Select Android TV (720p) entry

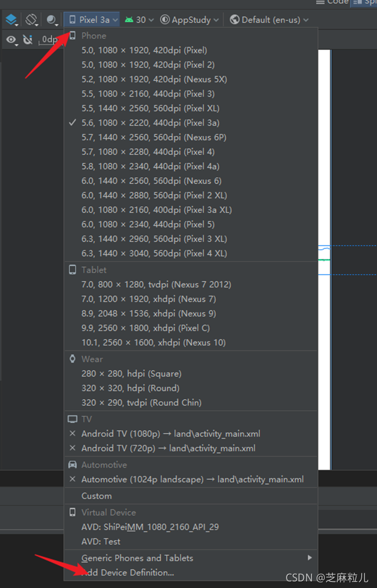point(191,448)
